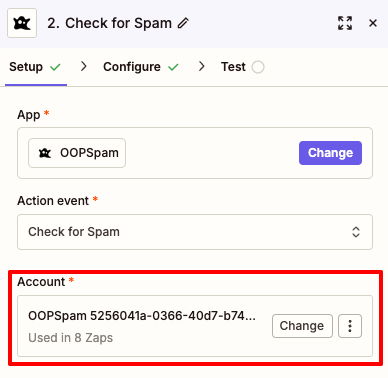Click the small OOPSpam icon inside app chip

pos(45,153)
